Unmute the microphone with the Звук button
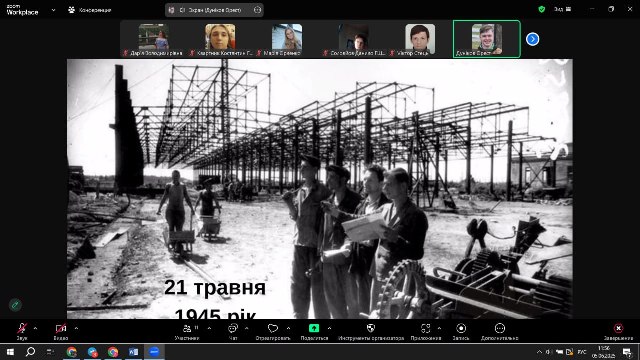The height and width of the screenshot is (360, 640). click(x=22, y=331)
